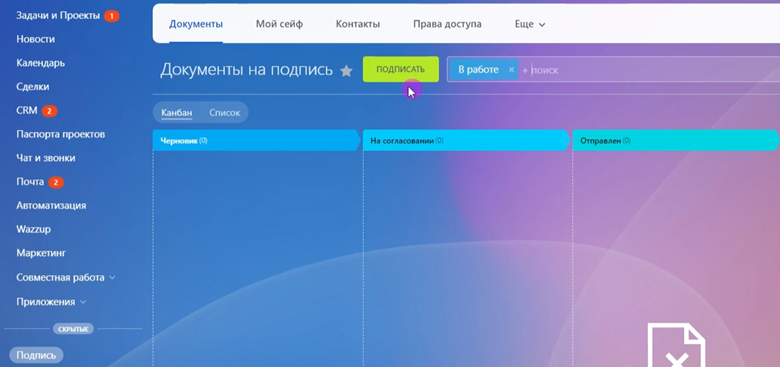The width and height of the screenshot is (780, 367).
Task: Switch to Мой сейф tab
Action: (x=280, y=24)
